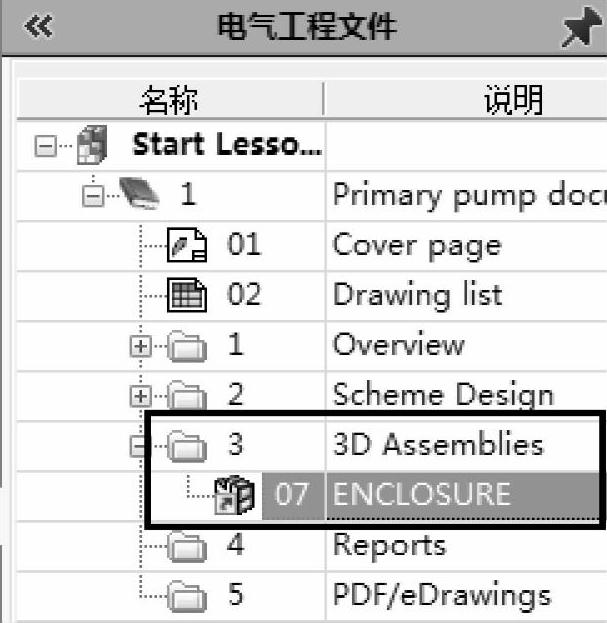Screen dimensions: 607x623
Task: Select the ENCLOSURE description entry
Action: click(x=421, y=494)
